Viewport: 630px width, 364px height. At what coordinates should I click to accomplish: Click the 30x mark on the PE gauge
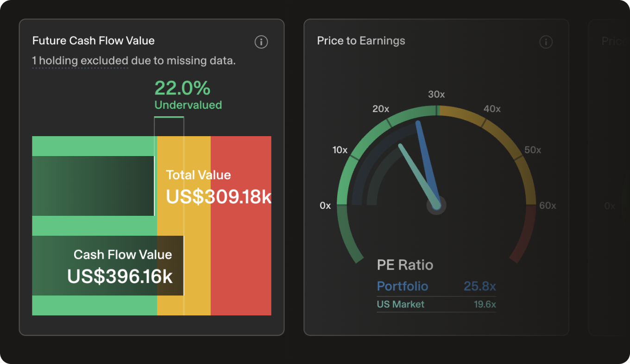coord(436,94)
